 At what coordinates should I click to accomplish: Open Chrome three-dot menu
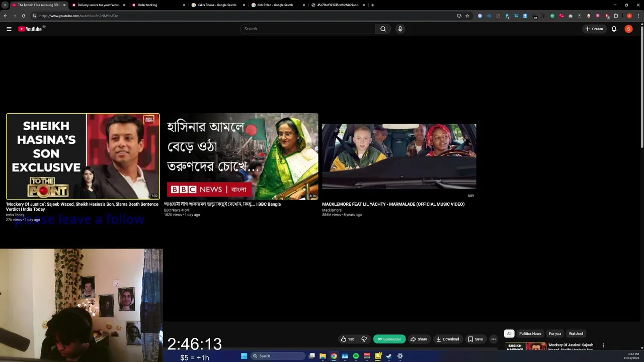click(638, 16)
